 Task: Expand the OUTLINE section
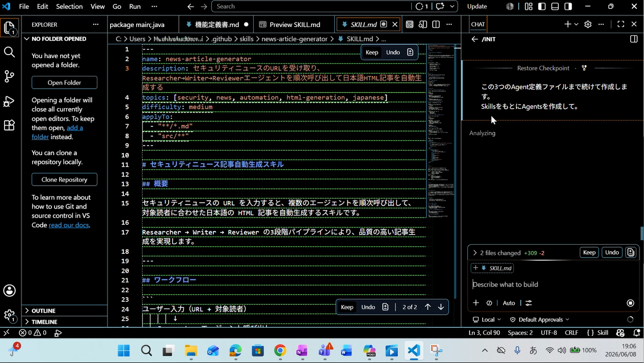coord(65,310)
